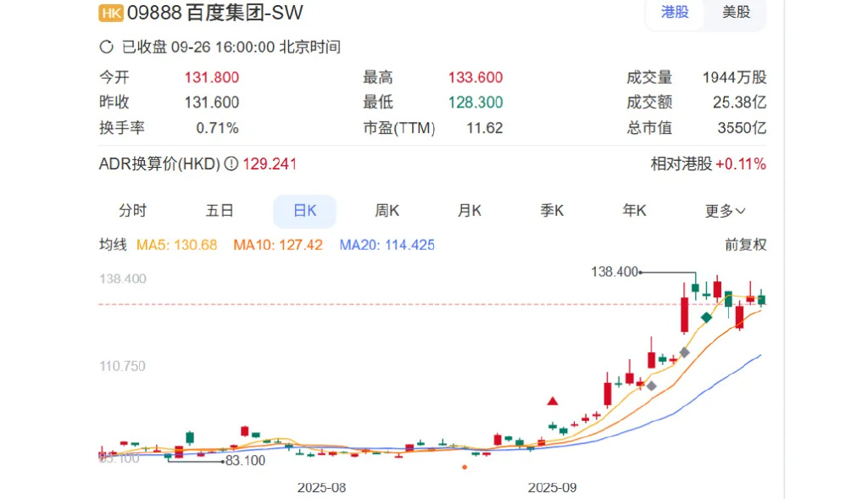The width and height of the screenshot is (868, 499).
Task: Select the 五日 chart tab
Action: (220, 211)
